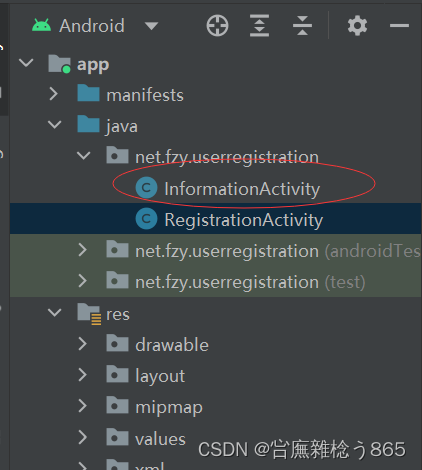The width and height of the screenshot is (422, 470).
Task: Collapse the res folder
Action: click(55, 312)
